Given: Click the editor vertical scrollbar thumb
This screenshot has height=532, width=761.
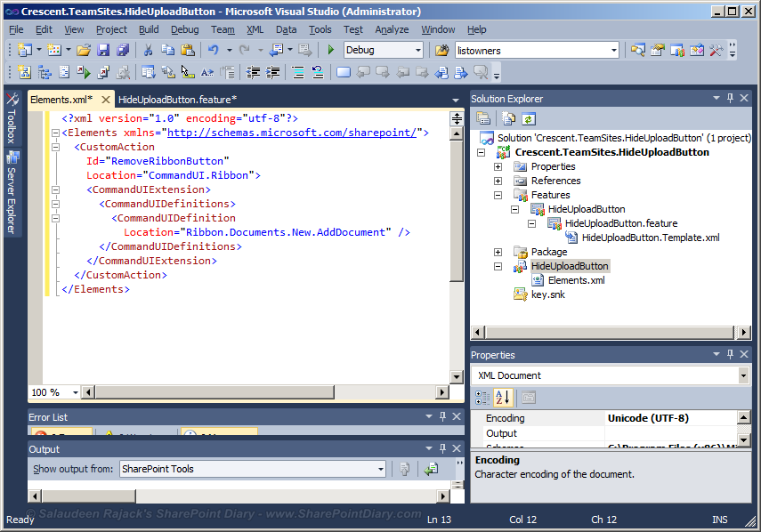Looking at the screenshot, I should (457, 211).
